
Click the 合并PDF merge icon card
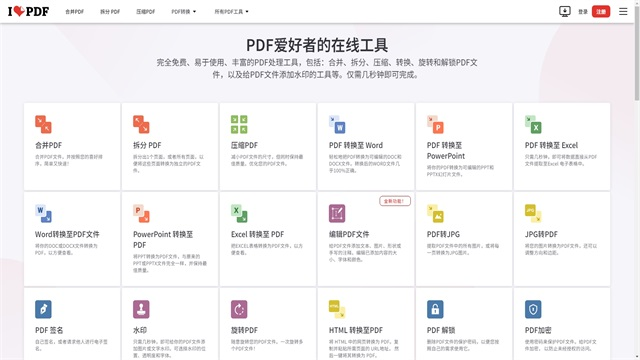[43, 124]
